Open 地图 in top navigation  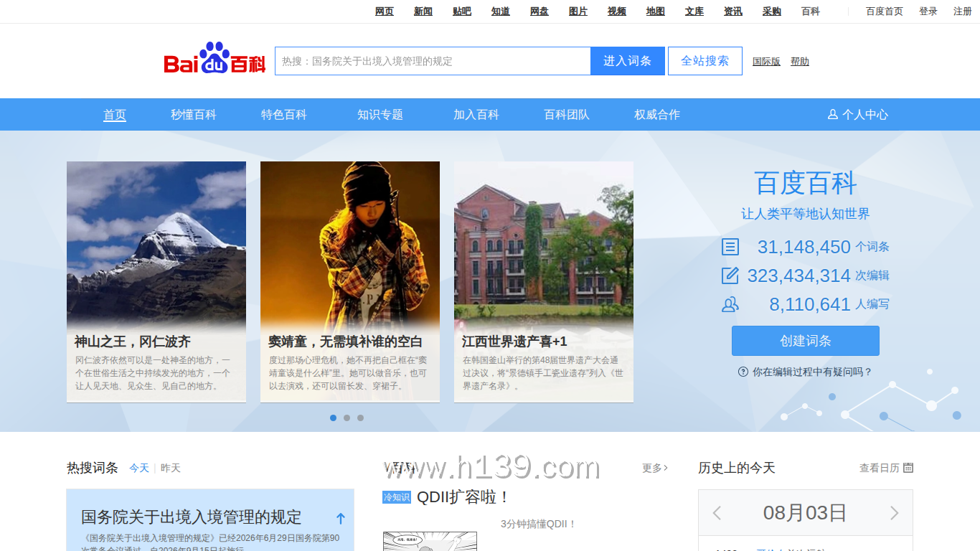pos(656,11)
